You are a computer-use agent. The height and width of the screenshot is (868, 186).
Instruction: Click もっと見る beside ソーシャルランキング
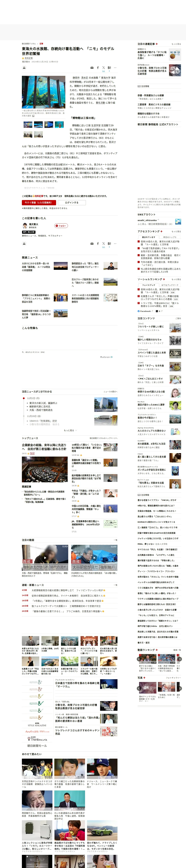pos(176,279)
